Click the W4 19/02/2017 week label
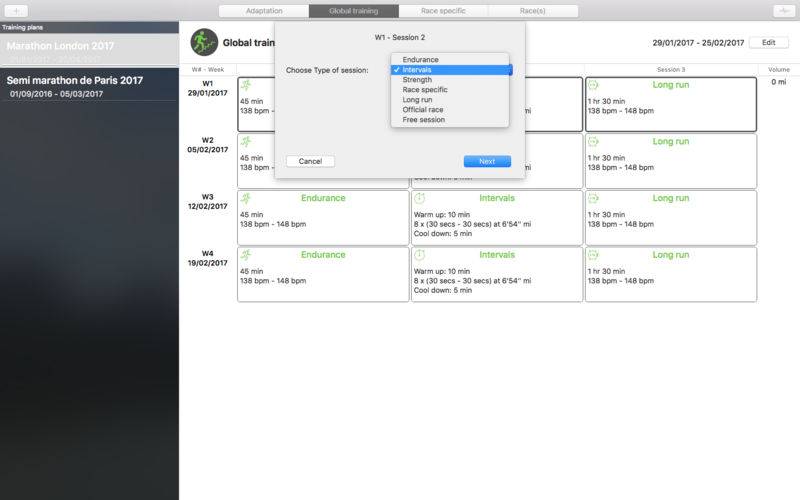Screen dimensions: 800x500 click(208, 258)
